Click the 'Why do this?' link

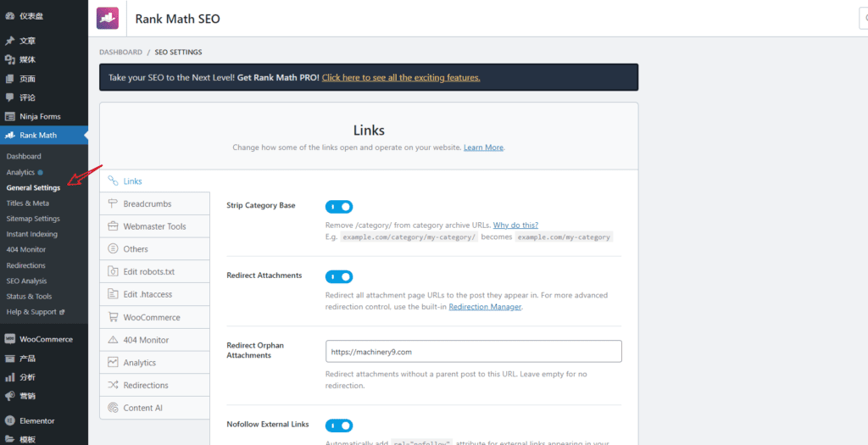coord(515,225)
